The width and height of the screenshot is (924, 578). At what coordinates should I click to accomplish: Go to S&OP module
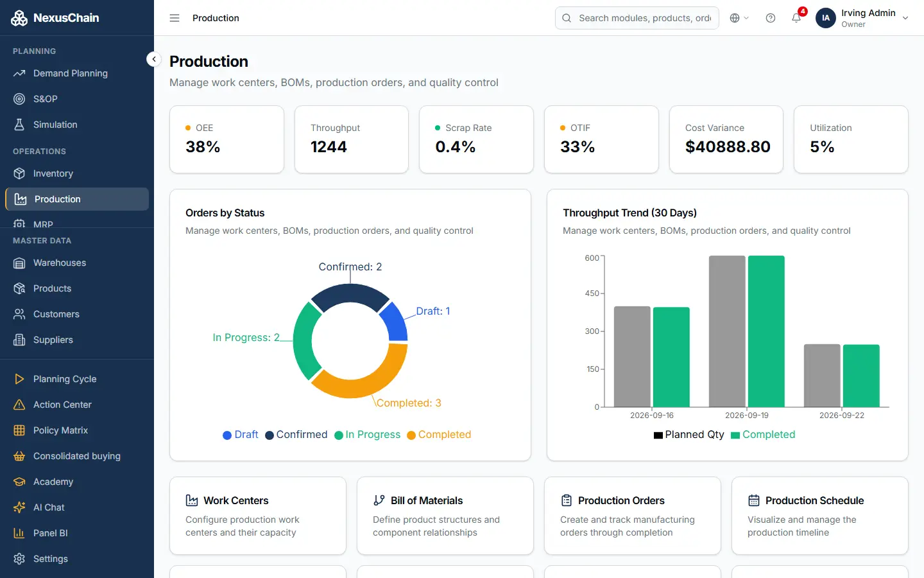click(77, 99)
